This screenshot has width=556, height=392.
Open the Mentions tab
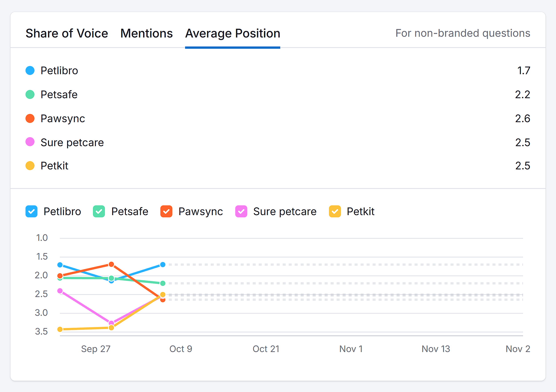[146, 33]
